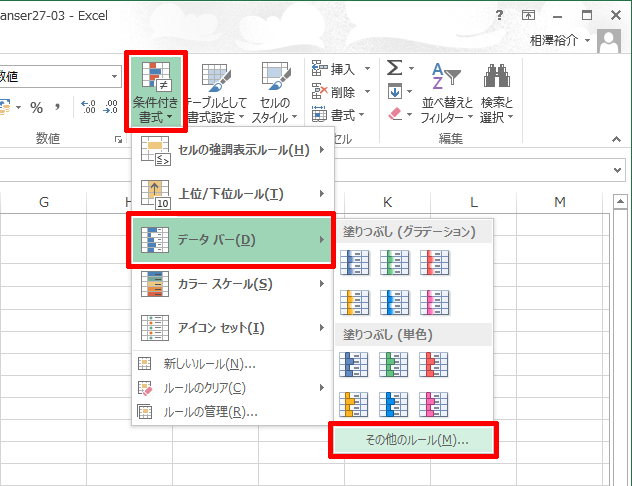Open Sort & Filter (並べ替えとフィルター)

447,93
